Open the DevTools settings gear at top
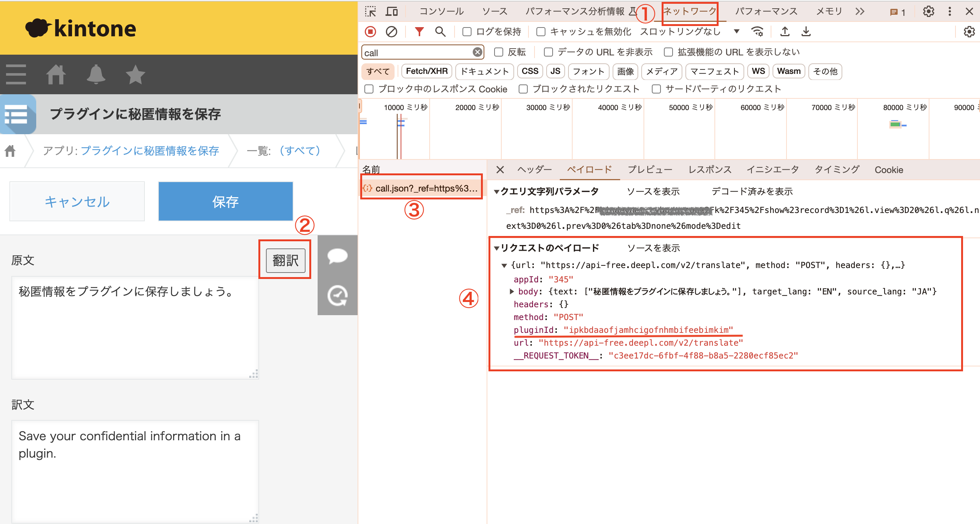The height and width of the screenshot is (524, 980). click(x=928, y=11)
